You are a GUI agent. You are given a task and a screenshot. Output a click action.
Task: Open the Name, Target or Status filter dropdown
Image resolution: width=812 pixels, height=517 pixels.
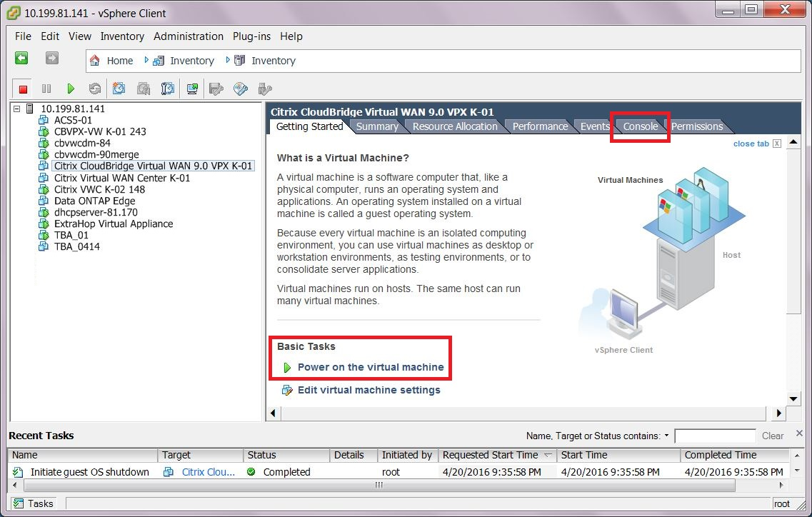(666, 436)
